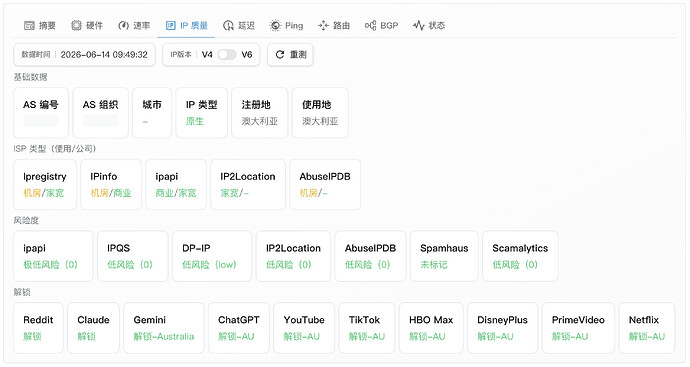Image resolution: width=690 pixels, height=367 pixels.
Task: Click the HBO Max unlock card
Action: click(x=431, y=328)
